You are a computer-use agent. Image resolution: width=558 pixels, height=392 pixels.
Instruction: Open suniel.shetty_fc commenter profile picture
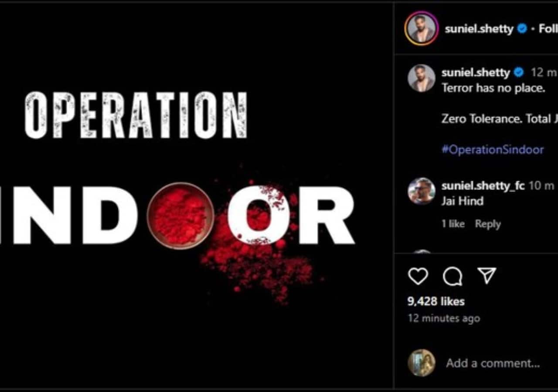pos(421,191)
